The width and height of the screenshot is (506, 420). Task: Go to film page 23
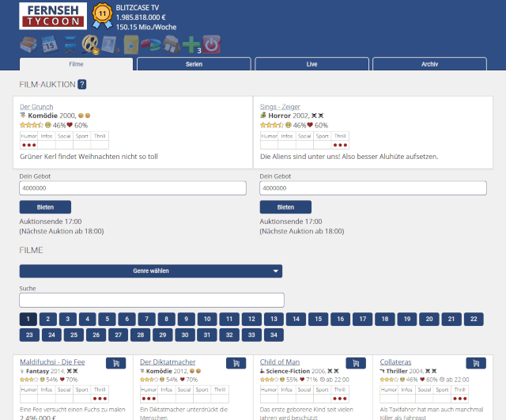[29, 335]
